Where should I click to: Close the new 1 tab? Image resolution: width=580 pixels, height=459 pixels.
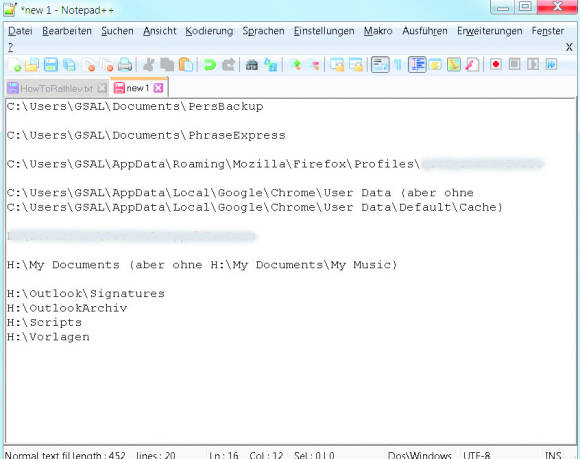(x=158, y=88)
